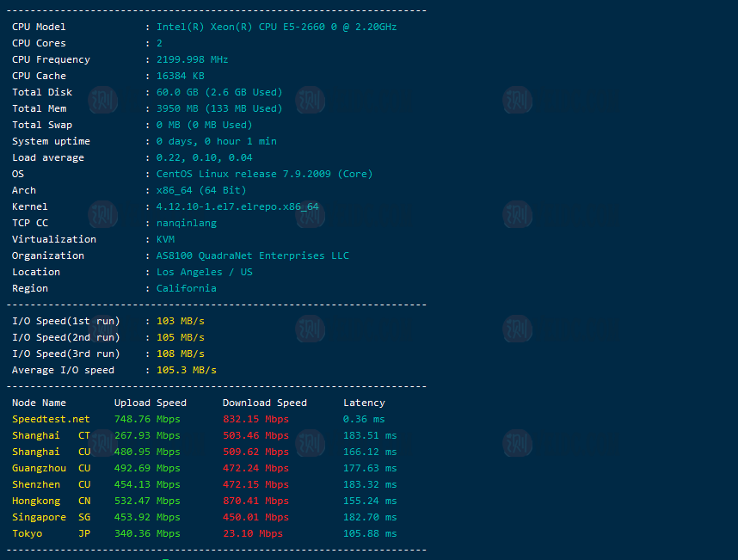Click the Latency column header

point(364,403)
